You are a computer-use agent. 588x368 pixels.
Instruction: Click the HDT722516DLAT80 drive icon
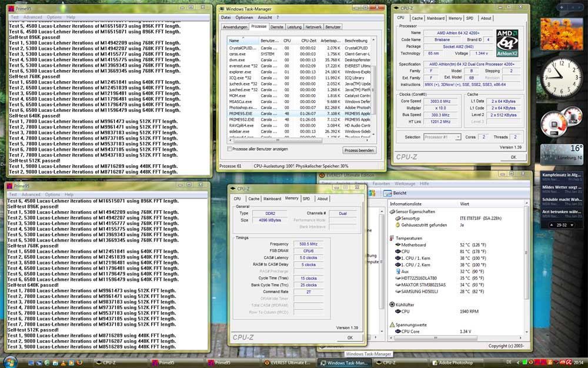(398, 279)
